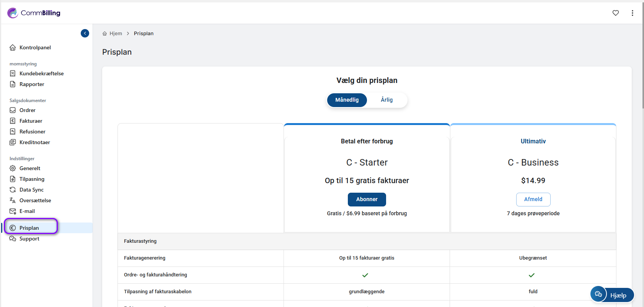Click Abonner for the C - Starter plan
Screen dimensions: 644x307
pyautogui.click(x=367, y=199)
